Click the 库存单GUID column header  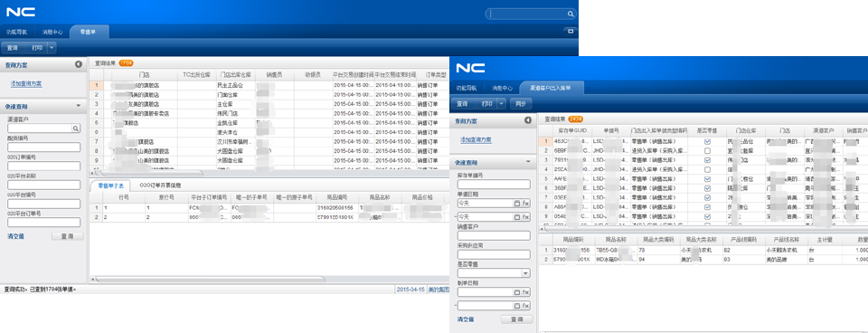click(x=571, y=130)
